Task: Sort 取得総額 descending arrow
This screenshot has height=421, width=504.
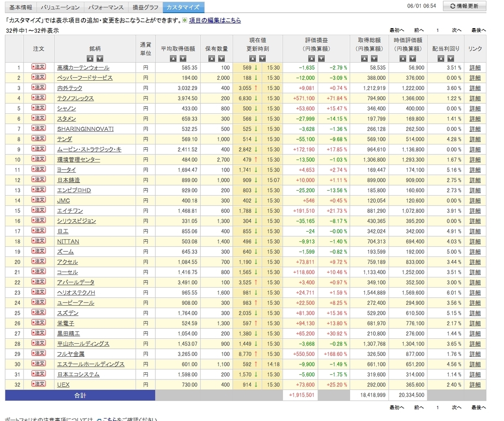Action: coord(374,59)
